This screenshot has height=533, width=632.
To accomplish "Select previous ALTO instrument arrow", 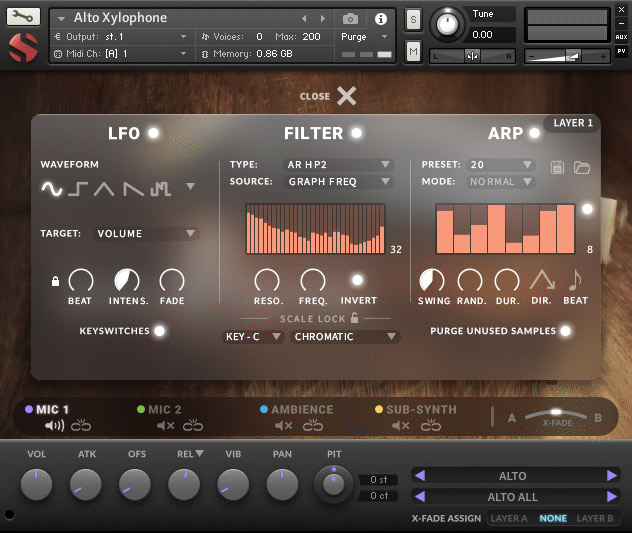I will click(420, 476).
